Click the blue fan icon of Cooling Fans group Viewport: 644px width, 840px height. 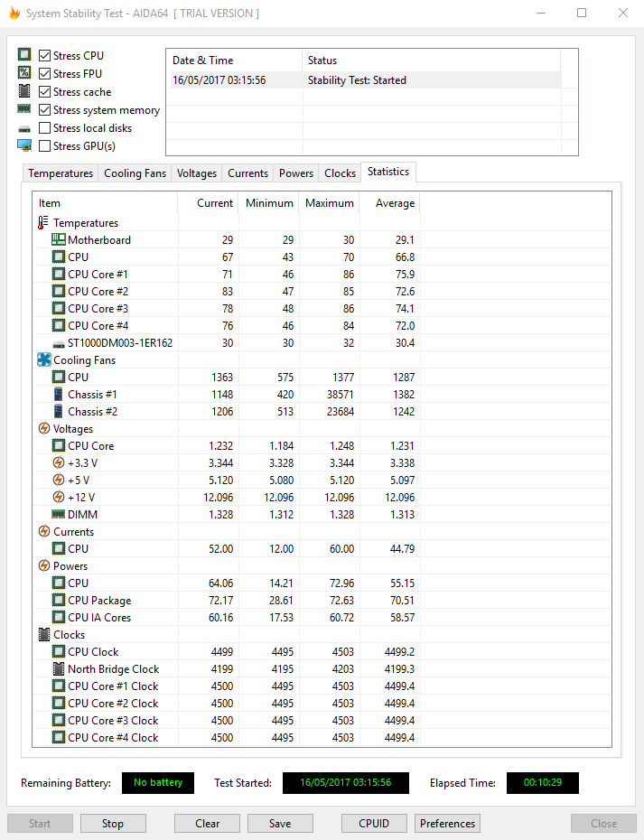[x=44, y=359]
